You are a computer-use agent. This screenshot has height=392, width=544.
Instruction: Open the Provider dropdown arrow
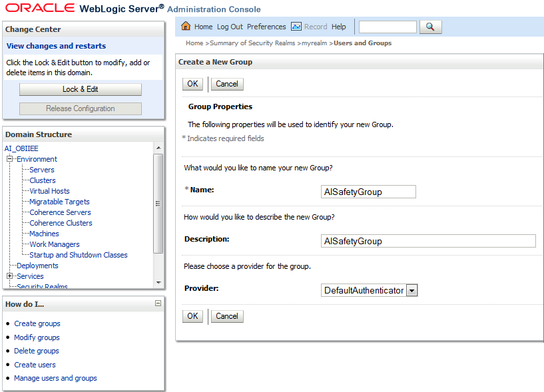click(x=411, y=290)
